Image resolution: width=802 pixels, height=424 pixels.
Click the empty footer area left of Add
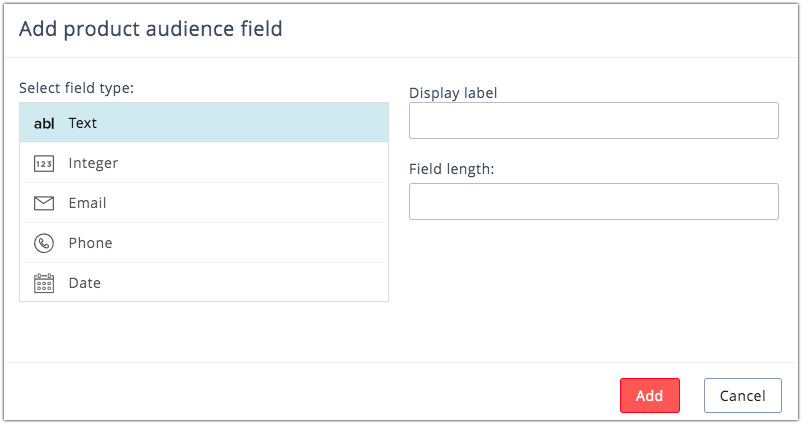coord(300,395)
